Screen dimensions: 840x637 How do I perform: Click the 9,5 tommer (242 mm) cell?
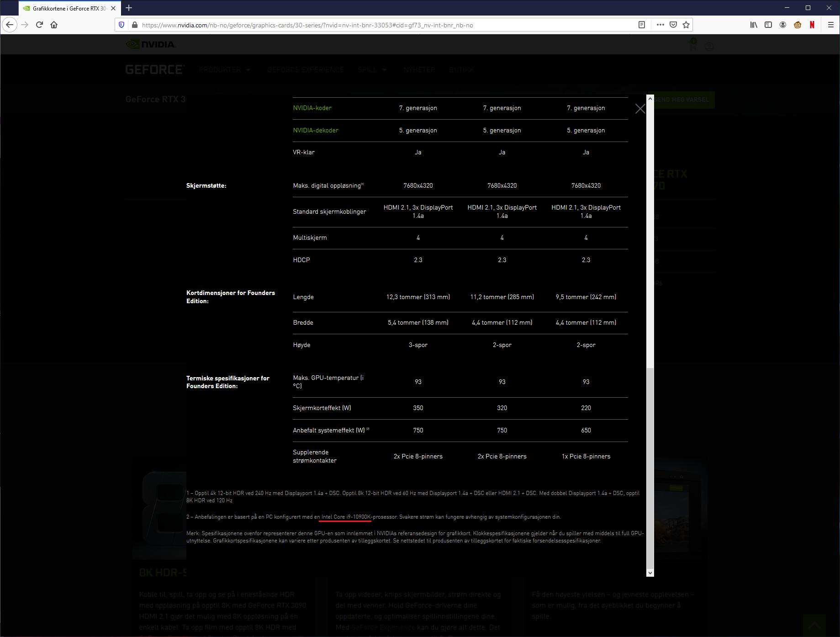[586, 297]
